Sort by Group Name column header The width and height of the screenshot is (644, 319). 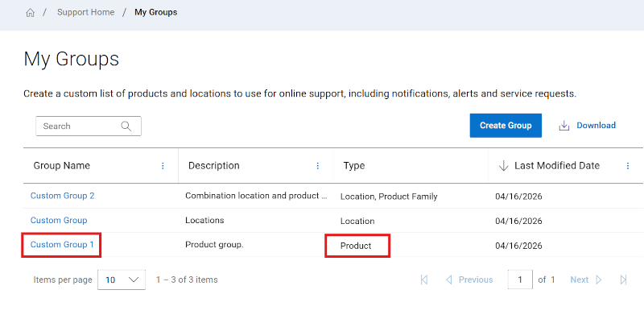point(62,166)
